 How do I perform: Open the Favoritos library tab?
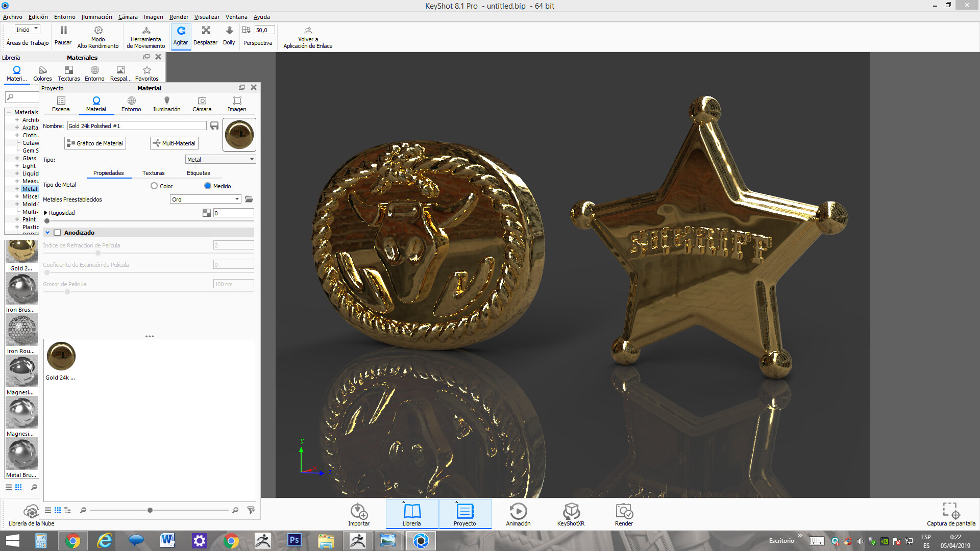click(147, 73)
